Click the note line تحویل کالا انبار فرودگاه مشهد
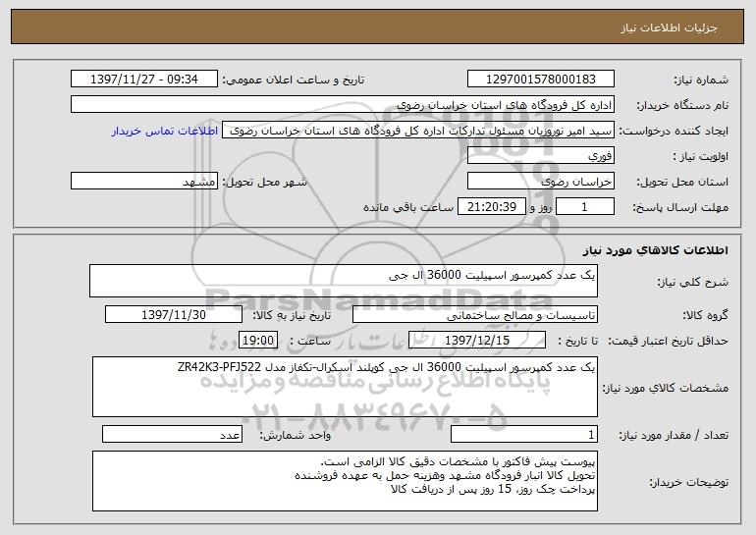Viewport: 756px width, 535px height. [445, 476]
